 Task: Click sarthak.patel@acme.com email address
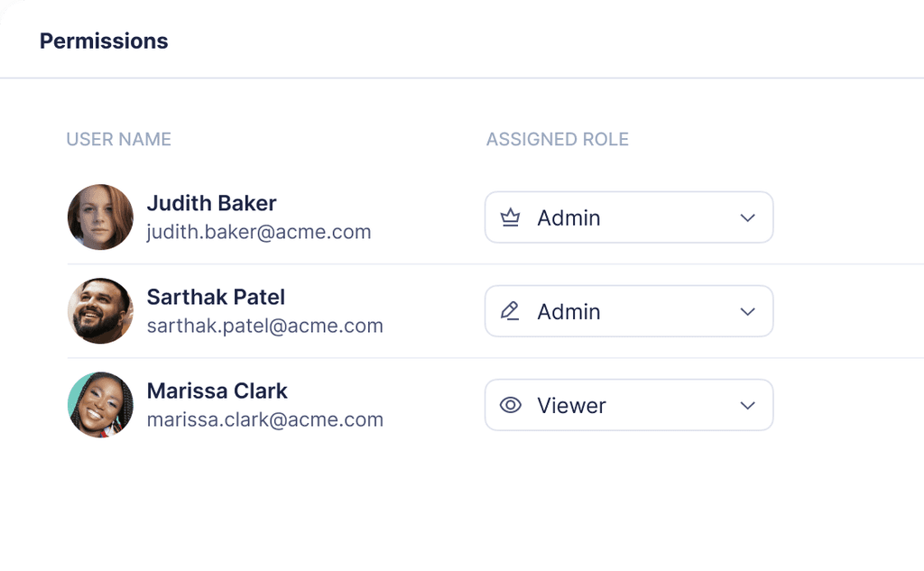pyautogui.click(x=264, y=326)
